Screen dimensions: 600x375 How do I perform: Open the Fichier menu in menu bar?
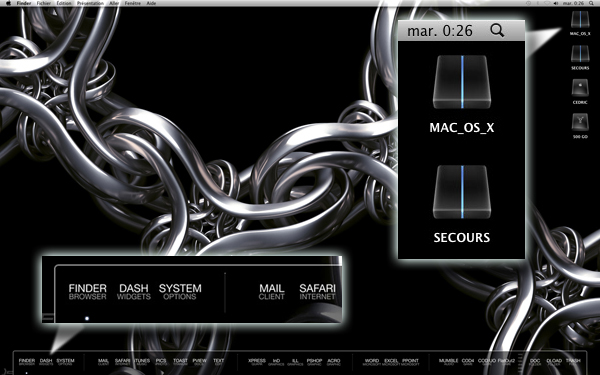[x=44, y=3]
